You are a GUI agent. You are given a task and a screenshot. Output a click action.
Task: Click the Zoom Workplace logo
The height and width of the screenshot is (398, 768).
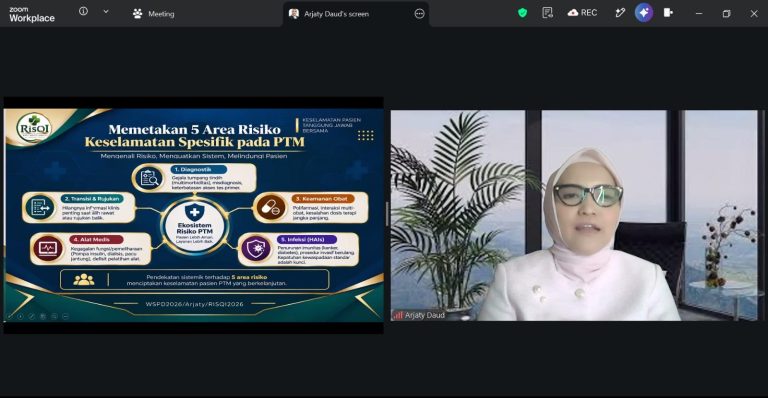(x=32, y=15)
